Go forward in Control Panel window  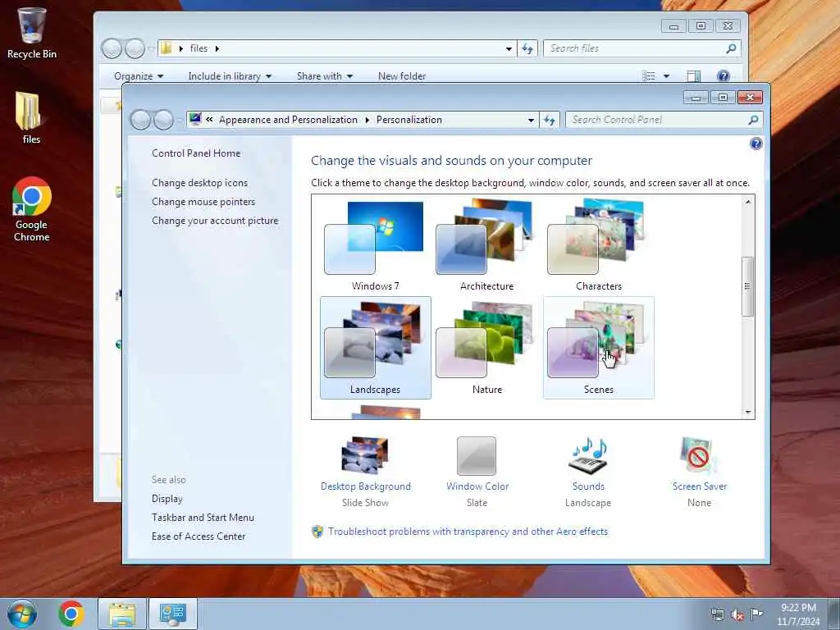tap(163, 120)
